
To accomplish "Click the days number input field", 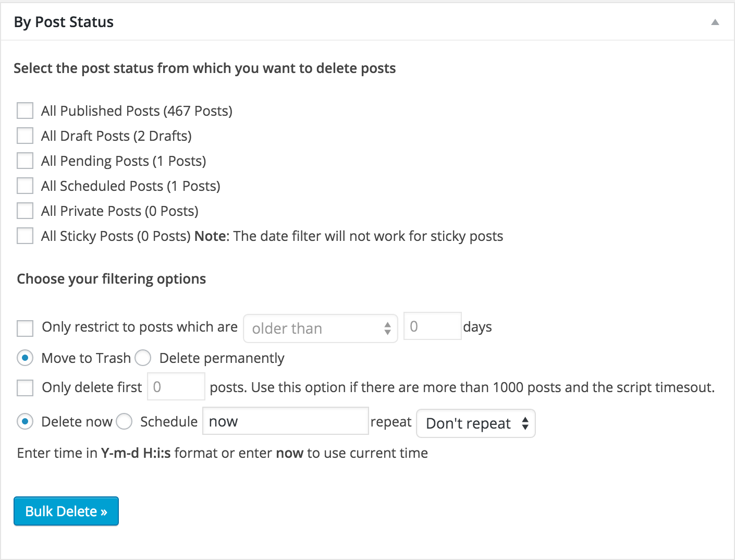I will click(432, 326).
